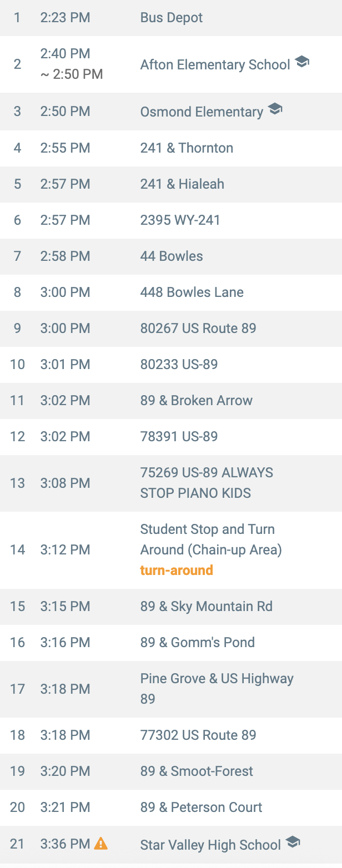The height and width of the screenshot is (868, 342).
Task: Select the Bus Depot stop
Action: (x=171, y=18)
